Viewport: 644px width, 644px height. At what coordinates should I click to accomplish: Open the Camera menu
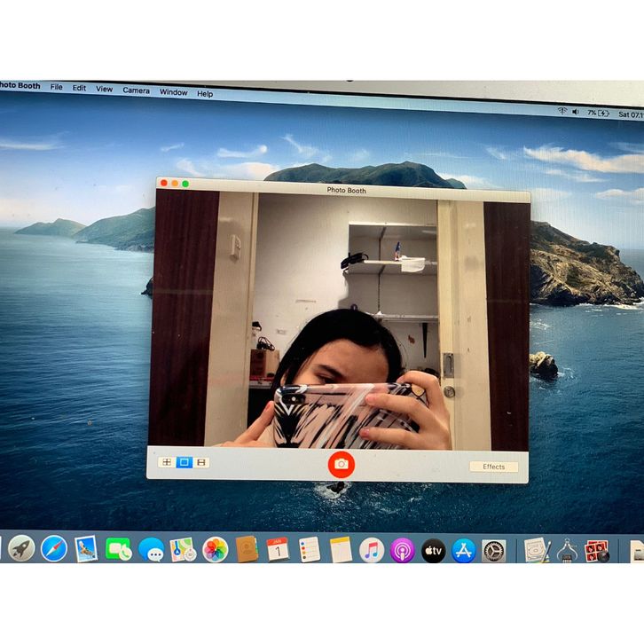136,90
